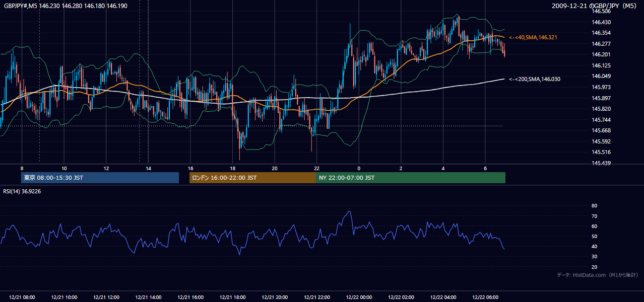Viewport: 644px width, 302px height.
Task: Click the 12/21 14:00 bottom date label
Action: pos(148,297)
